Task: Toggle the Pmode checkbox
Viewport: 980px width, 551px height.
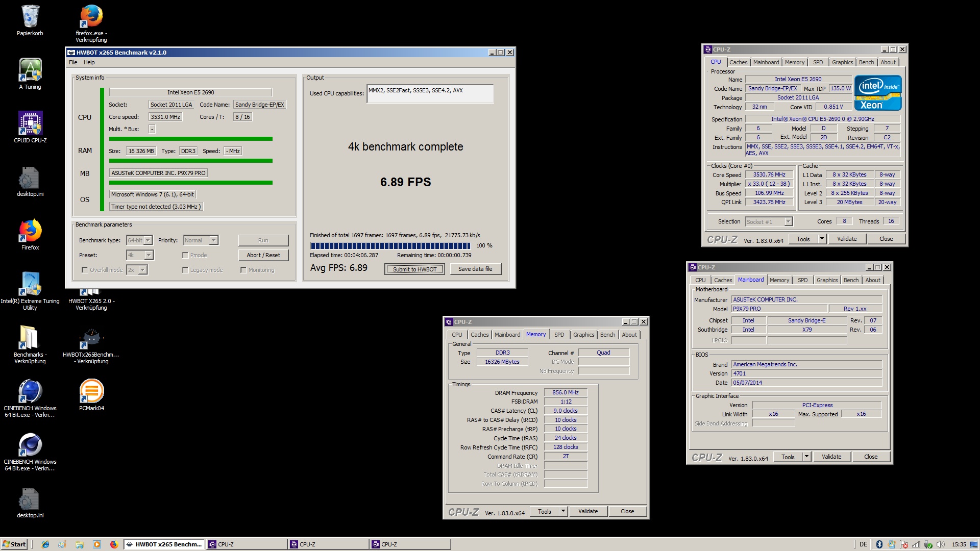Action: [x=185, y=255]
